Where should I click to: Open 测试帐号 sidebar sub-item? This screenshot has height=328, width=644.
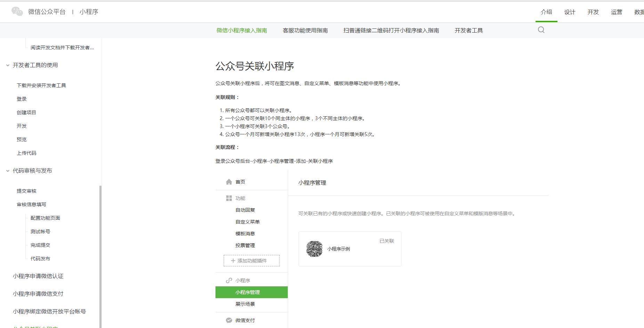[40, 232]
